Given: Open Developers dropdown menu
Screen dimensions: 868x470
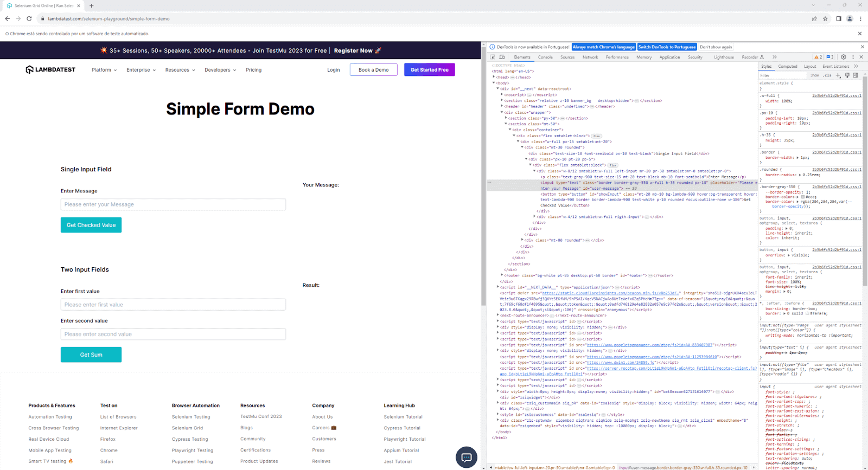Looking at the screenshot, I should point(220,70).
